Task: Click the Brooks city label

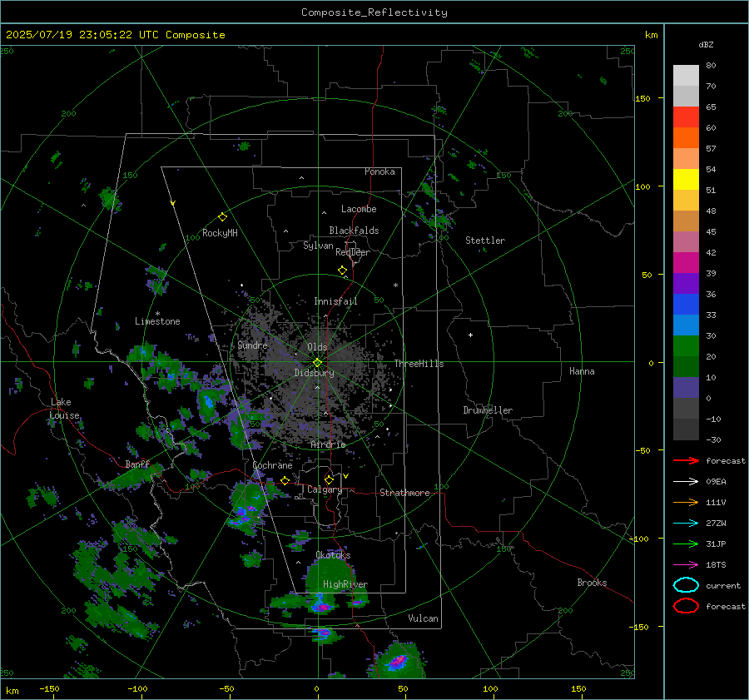Action: coord(592,583)
